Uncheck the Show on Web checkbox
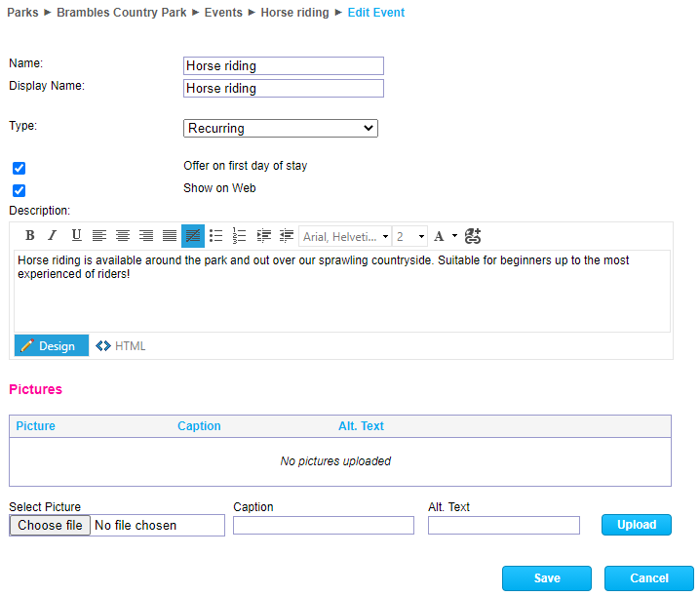 coord(19,191)
